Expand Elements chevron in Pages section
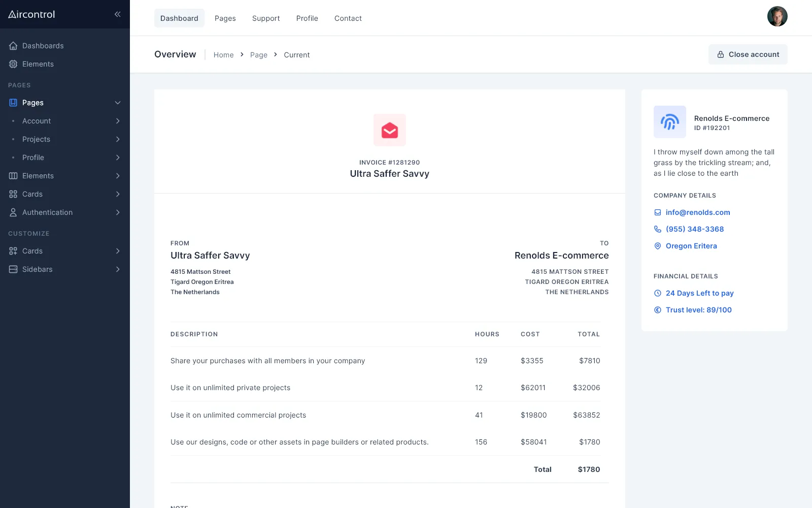The image size is (812, 508). pyautogui.click(x=118, y=176)
